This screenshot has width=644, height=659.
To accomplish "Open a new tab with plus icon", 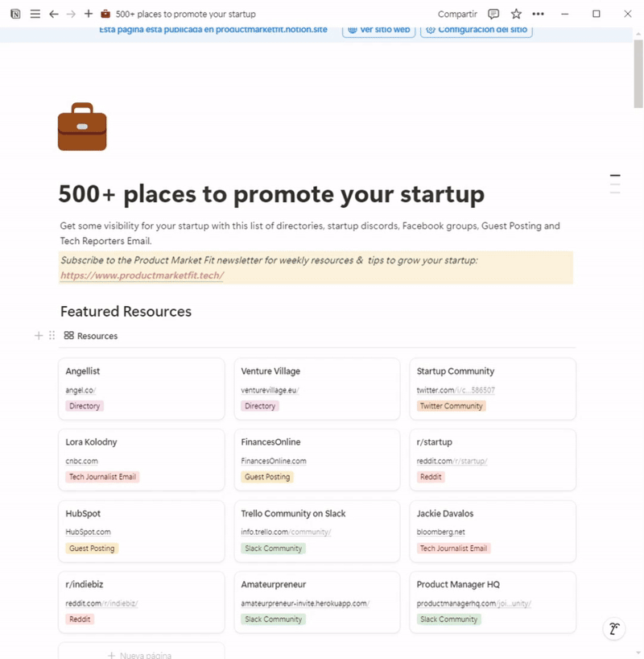I will pos(89,14).
